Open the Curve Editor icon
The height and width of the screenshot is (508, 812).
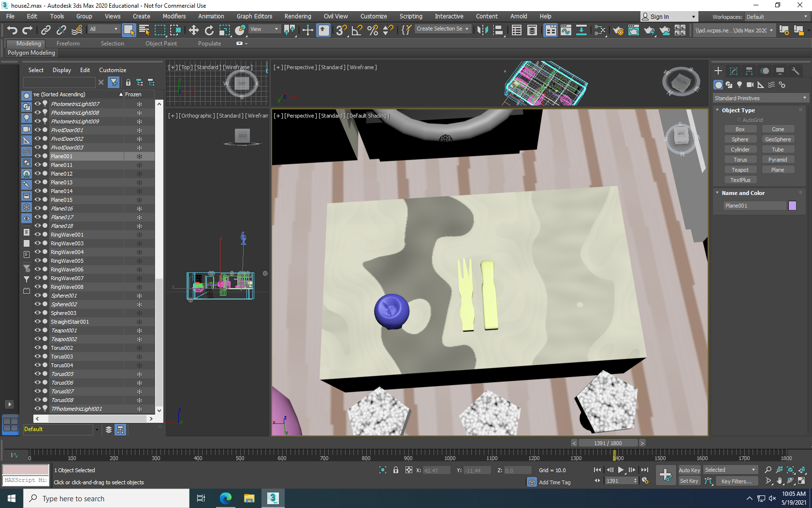click(x=566, y=30)
